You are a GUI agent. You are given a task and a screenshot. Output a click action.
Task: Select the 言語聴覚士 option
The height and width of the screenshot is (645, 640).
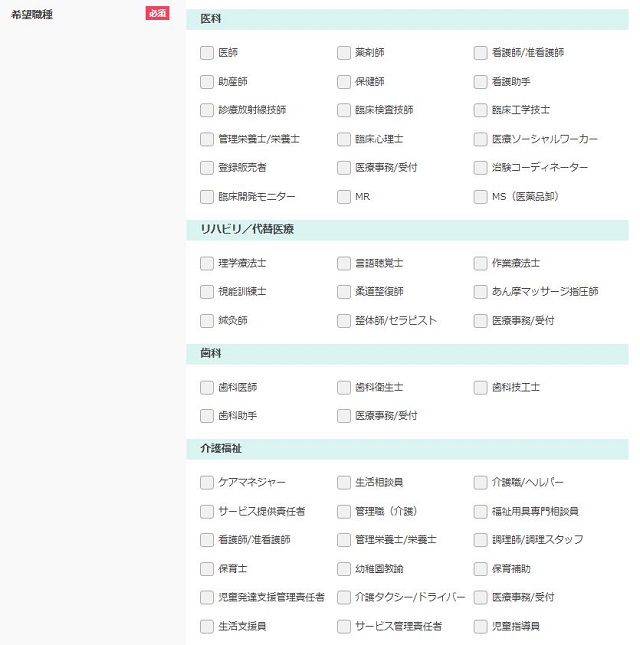click(343, 263)
